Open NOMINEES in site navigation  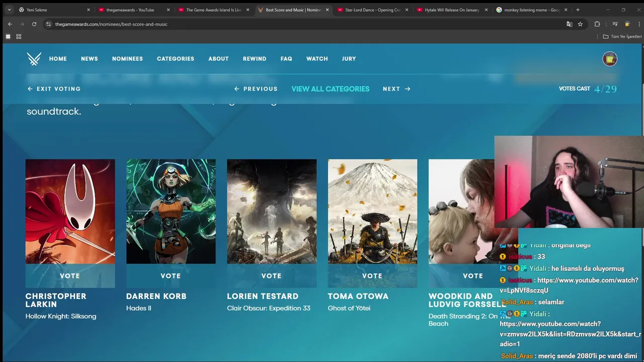point(127,59)
